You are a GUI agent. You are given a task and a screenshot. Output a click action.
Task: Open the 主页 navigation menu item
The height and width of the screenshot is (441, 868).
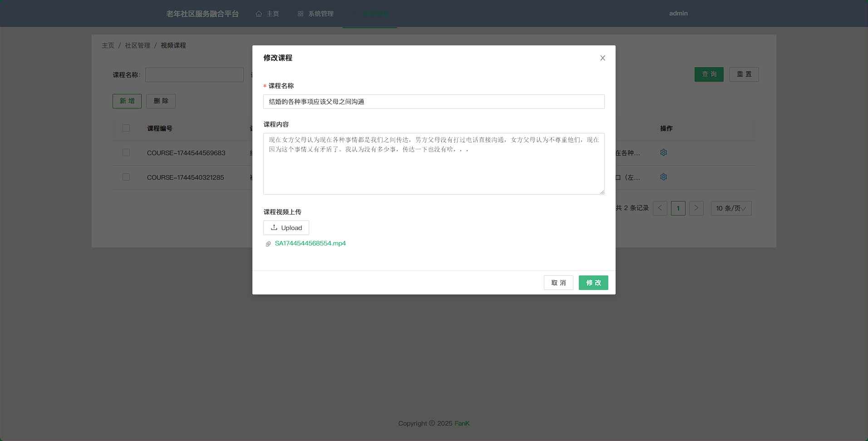[267, 14]
